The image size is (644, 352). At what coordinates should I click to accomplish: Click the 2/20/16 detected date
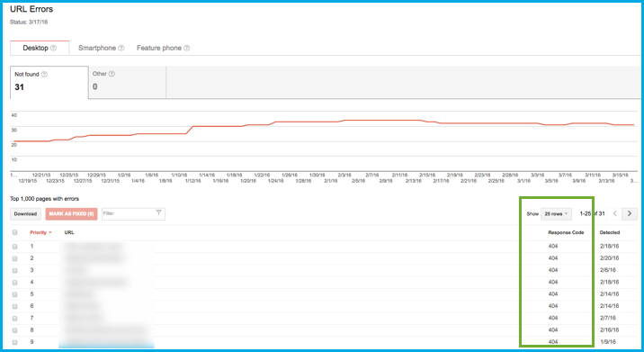pyautogui.click(x=609, y=258)
